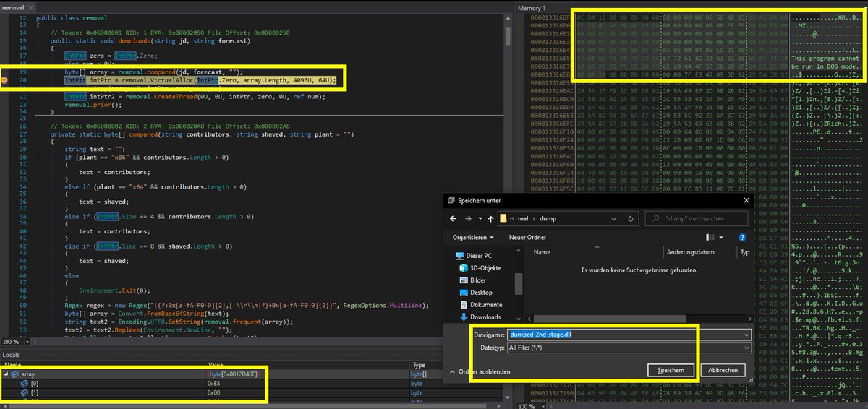Close the Speichern unter dialog
This screenshot has height=409, width=868.
point(747,200)
